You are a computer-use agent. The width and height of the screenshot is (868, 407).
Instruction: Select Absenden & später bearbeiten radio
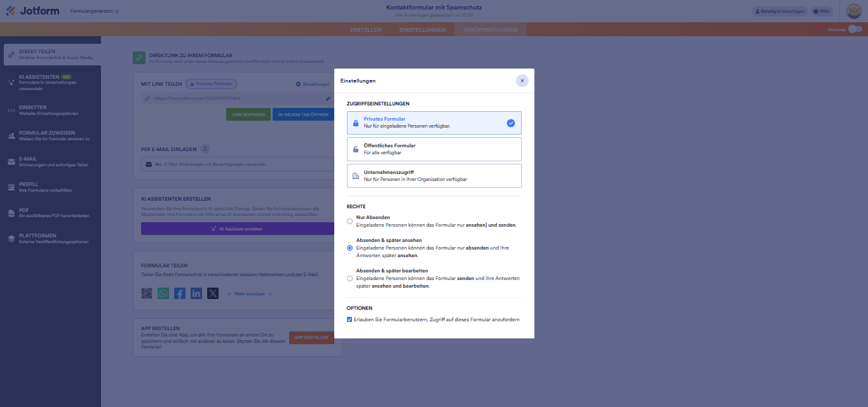(349, 279)
